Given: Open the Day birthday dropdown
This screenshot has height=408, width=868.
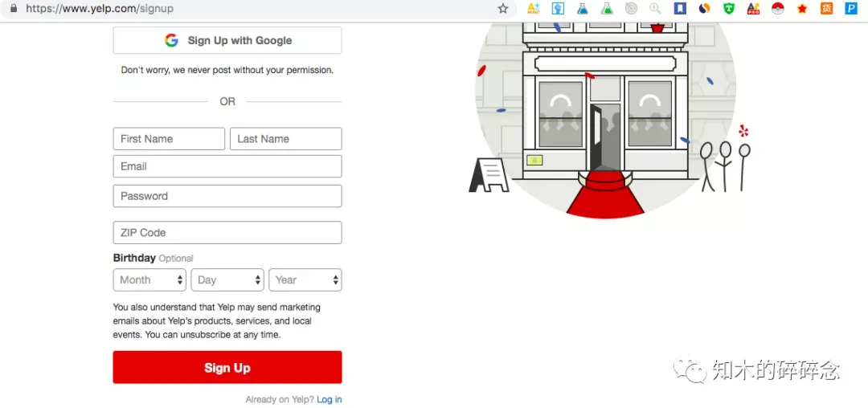Looking at the screenshot, I should [227, 279].
